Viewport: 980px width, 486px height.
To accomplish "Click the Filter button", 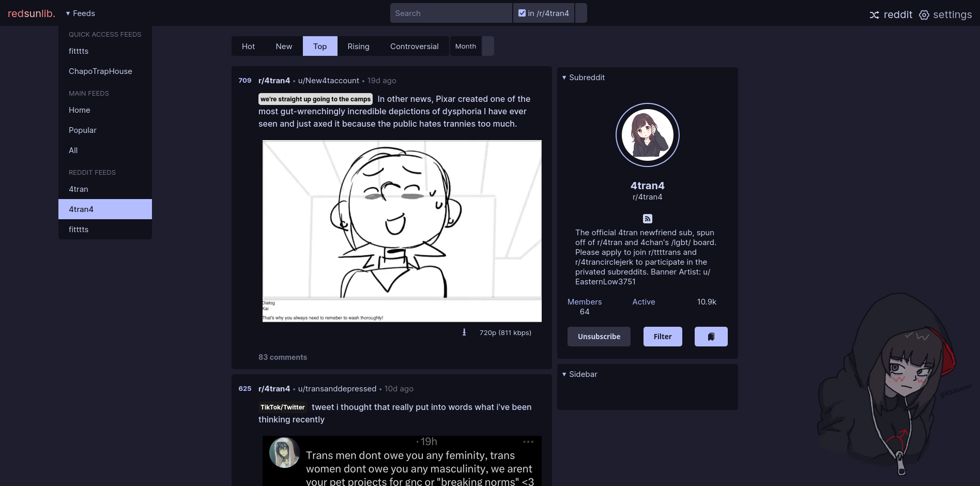I will [663, 337].
